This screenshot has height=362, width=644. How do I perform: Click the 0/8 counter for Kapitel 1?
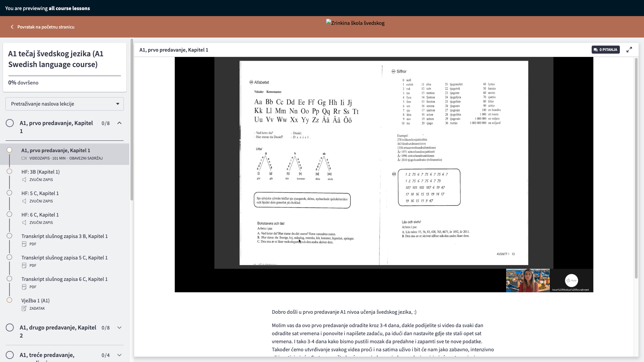[106, 123]
